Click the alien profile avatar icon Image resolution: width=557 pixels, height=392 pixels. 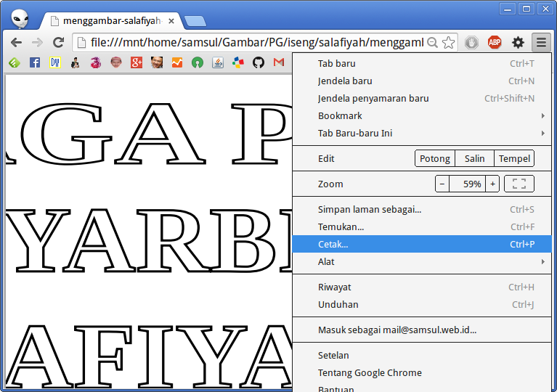tap(20, 19)
